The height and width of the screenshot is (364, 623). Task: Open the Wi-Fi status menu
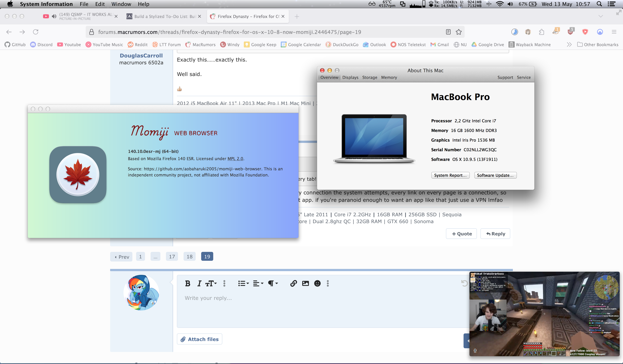500,4
